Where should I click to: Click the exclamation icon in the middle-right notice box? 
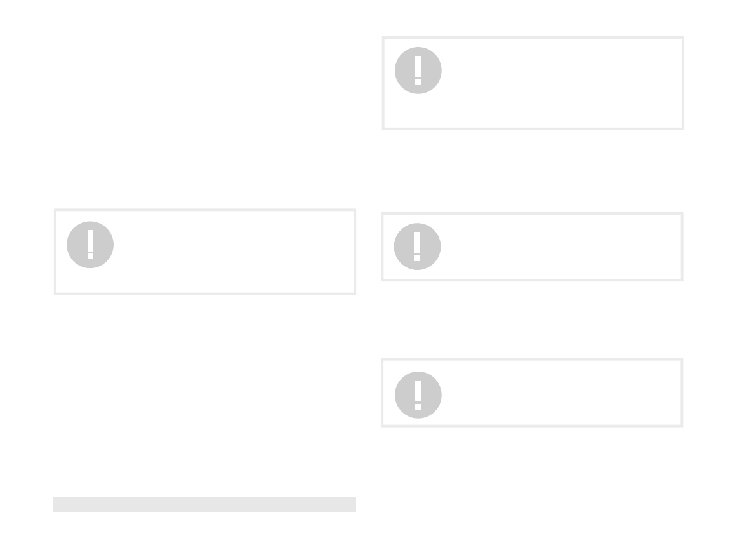pyautogui.click(x=417, y=246)
